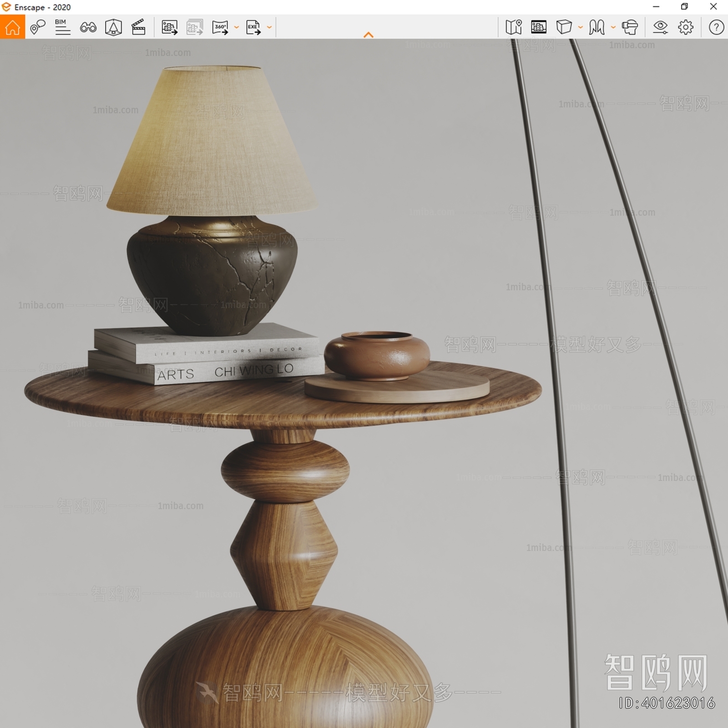This screenshot has width=728, height=728.
Task: Close the Enscape window
Action: click(713, 7)
